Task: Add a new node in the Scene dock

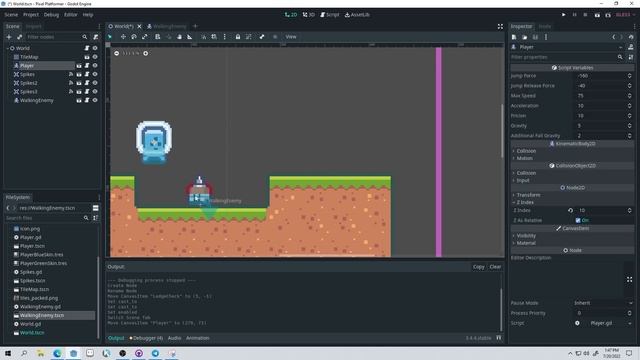Action: click(9, 37)
